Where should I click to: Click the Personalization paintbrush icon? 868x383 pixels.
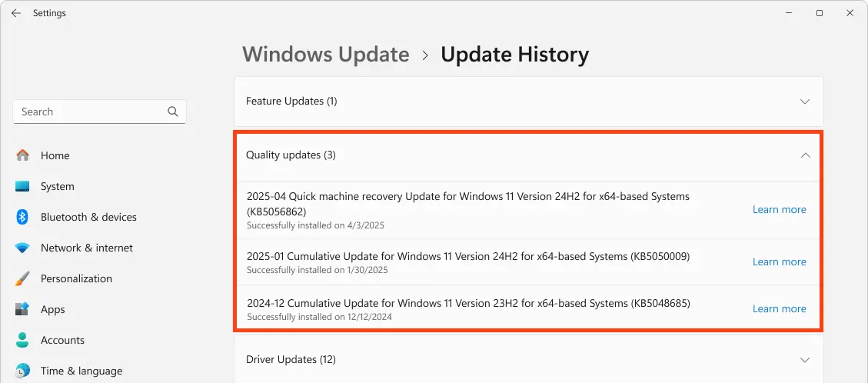tap(23, 278)
